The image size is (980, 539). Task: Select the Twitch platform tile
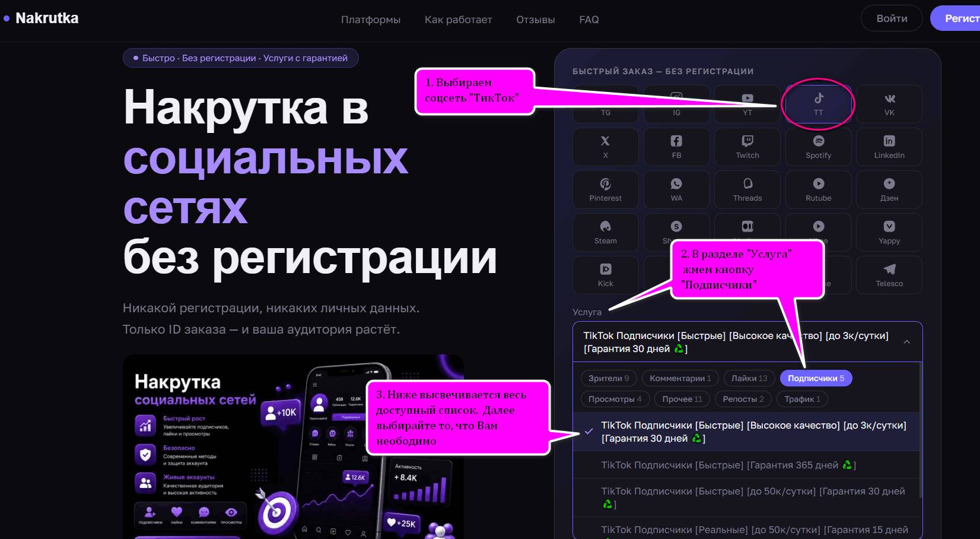(x=747, y=147)
